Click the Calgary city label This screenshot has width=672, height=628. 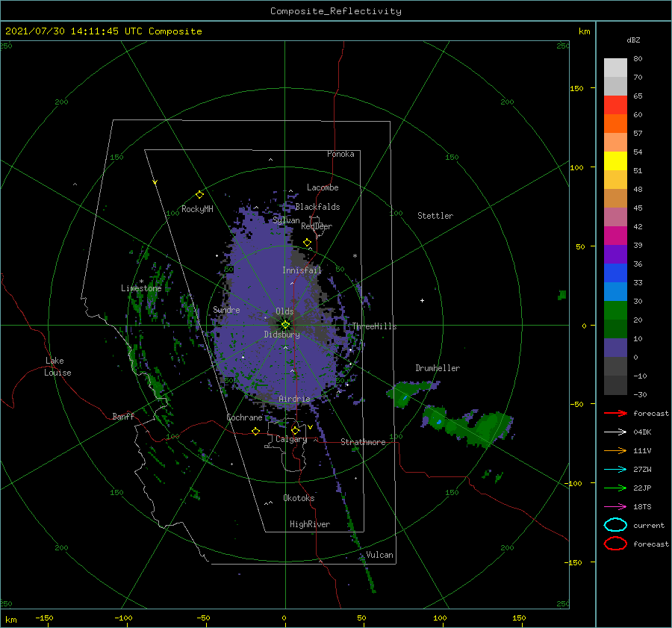click(x=291, y=439)
